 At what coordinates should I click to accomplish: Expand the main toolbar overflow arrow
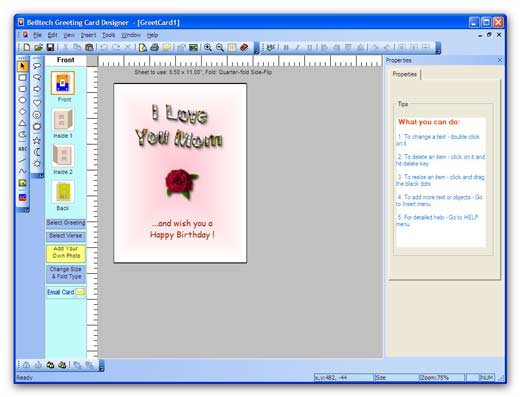[x=256, y=48]
